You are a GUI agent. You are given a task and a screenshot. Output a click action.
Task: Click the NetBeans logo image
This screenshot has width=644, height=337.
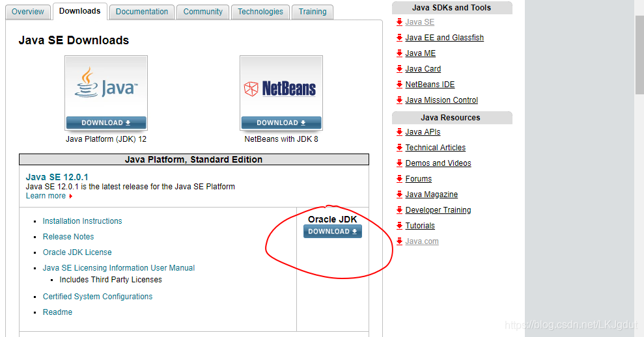point(281,87)
